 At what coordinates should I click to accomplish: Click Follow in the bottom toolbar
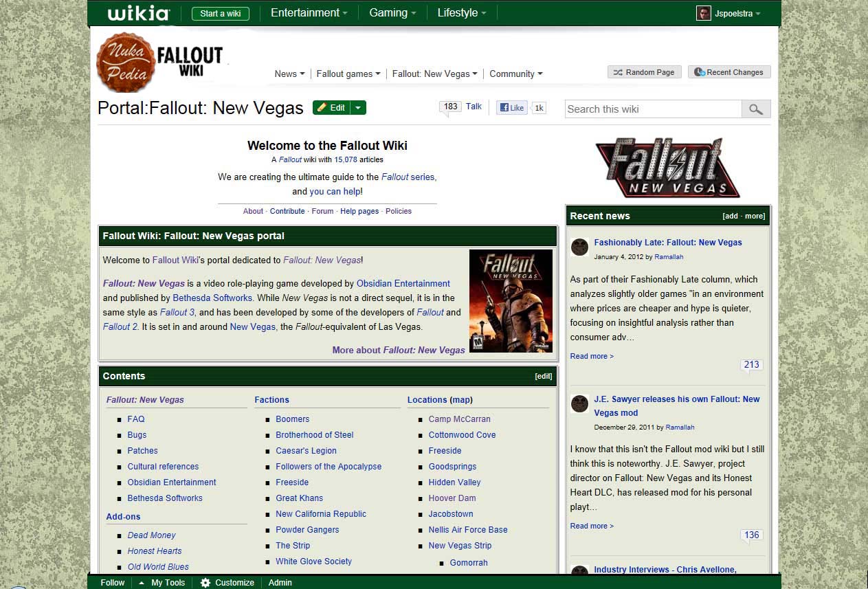point(113,582)
